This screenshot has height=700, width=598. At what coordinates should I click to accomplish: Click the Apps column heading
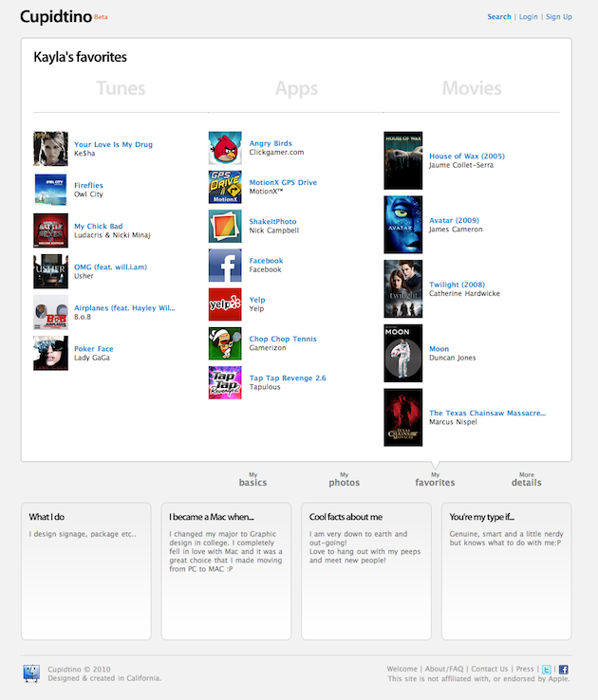pos(296,88)
